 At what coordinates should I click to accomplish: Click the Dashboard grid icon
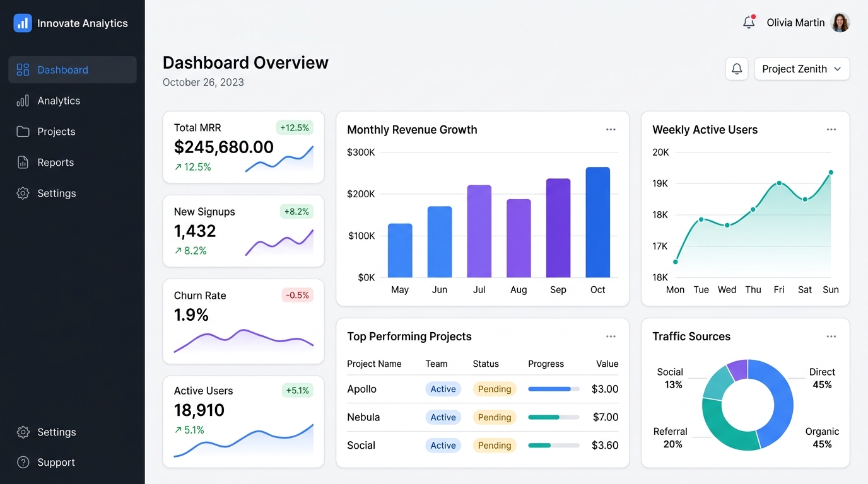(23, 70)
